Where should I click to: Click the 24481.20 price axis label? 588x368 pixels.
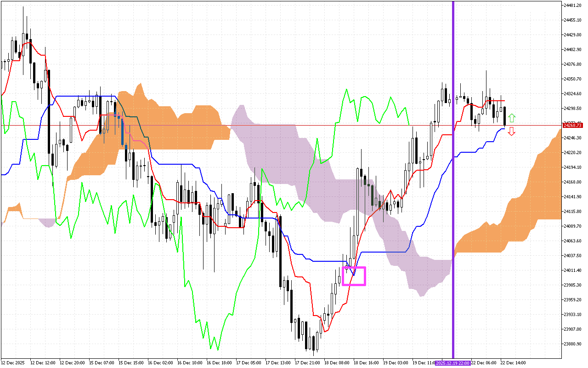573,6
